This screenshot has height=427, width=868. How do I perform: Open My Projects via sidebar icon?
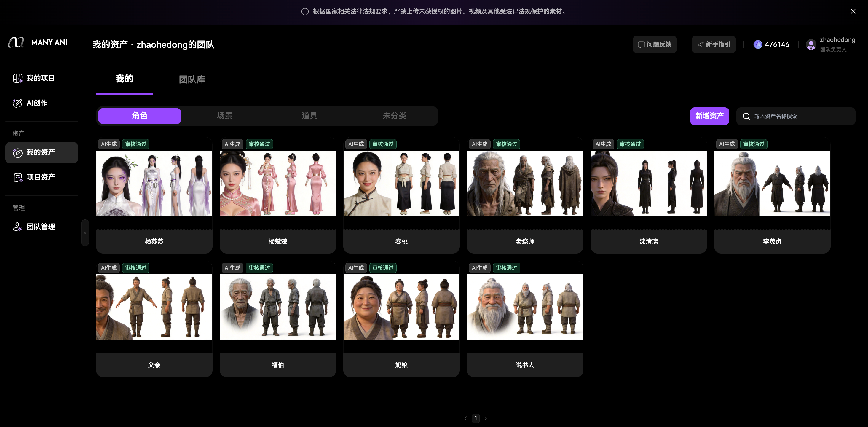click(x=17, y=78)
